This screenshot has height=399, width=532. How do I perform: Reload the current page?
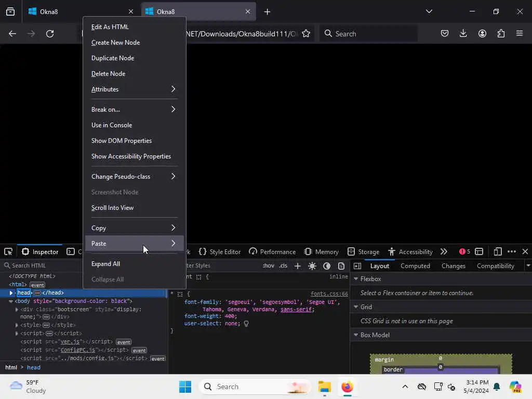[x=50, y=34]
